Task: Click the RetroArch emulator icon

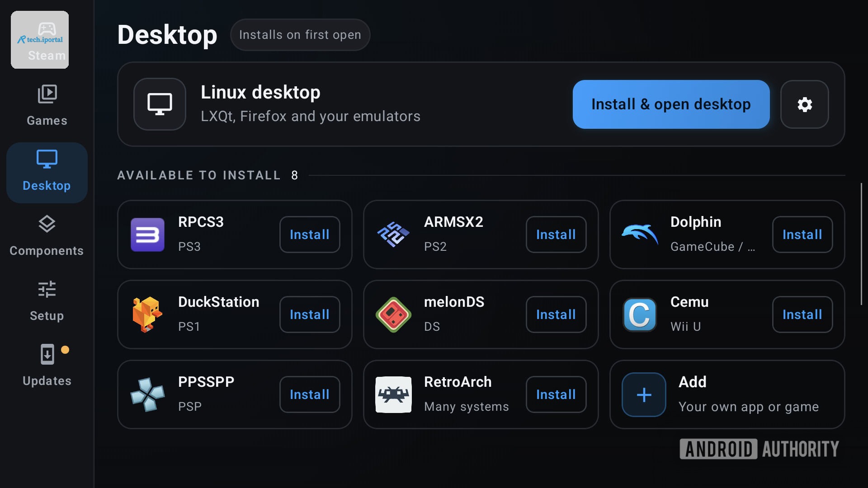Action: click(x=393, y=394)
